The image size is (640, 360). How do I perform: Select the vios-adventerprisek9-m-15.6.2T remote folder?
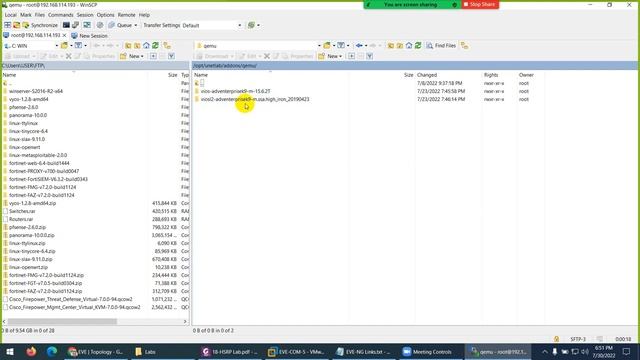pos(236,91)
